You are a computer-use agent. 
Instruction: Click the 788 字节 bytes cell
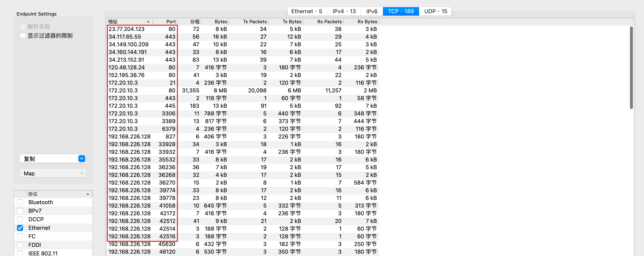[215, 113]
